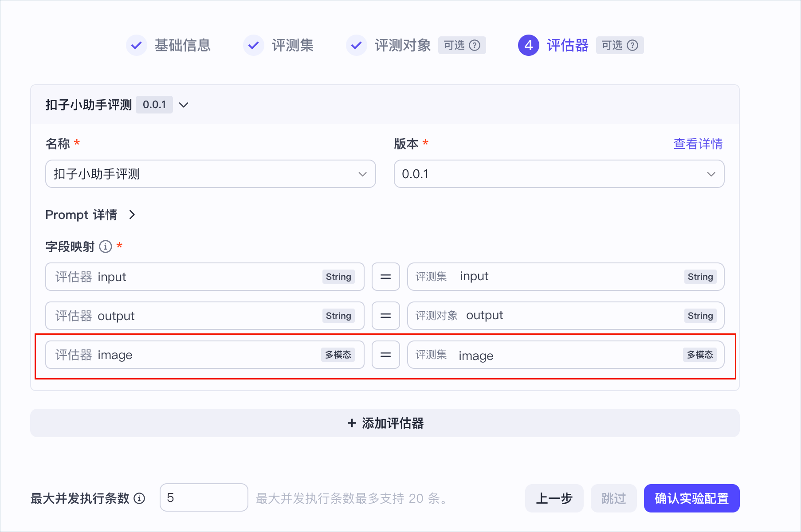Click the equals icon in the image mapping row

(x=386, y=355)
